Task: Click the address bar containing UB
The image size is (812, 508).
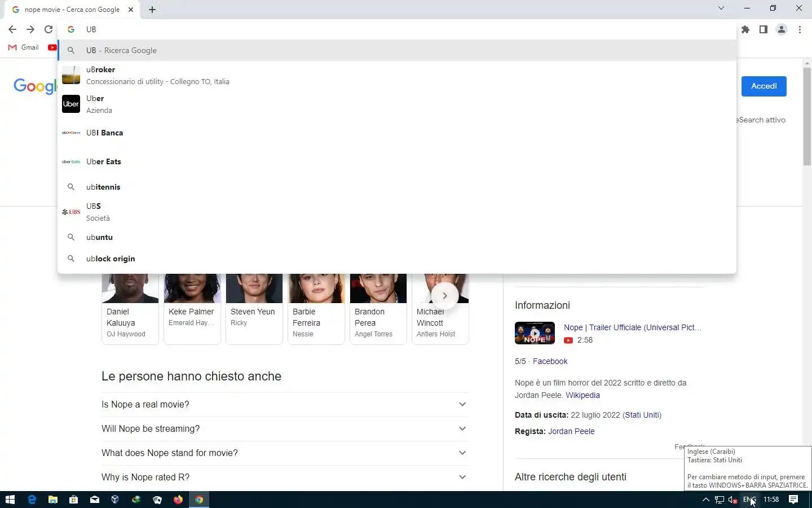Action: click(x=397, y=29)
